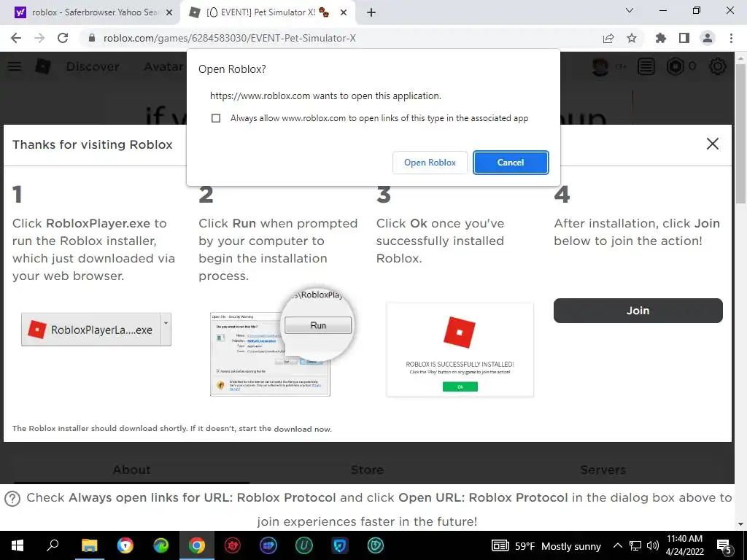Click the Open Roblox button

point(430,163)
